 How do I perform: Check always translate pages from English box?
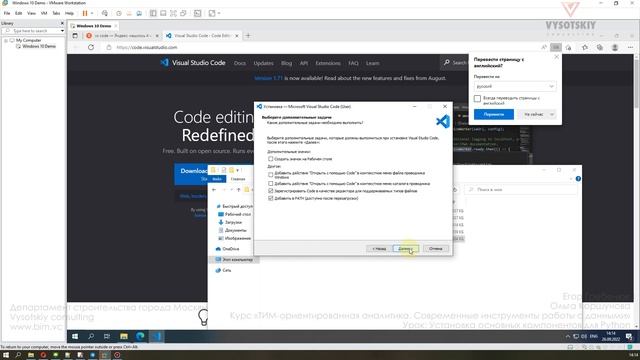click(x=477, y=99)
